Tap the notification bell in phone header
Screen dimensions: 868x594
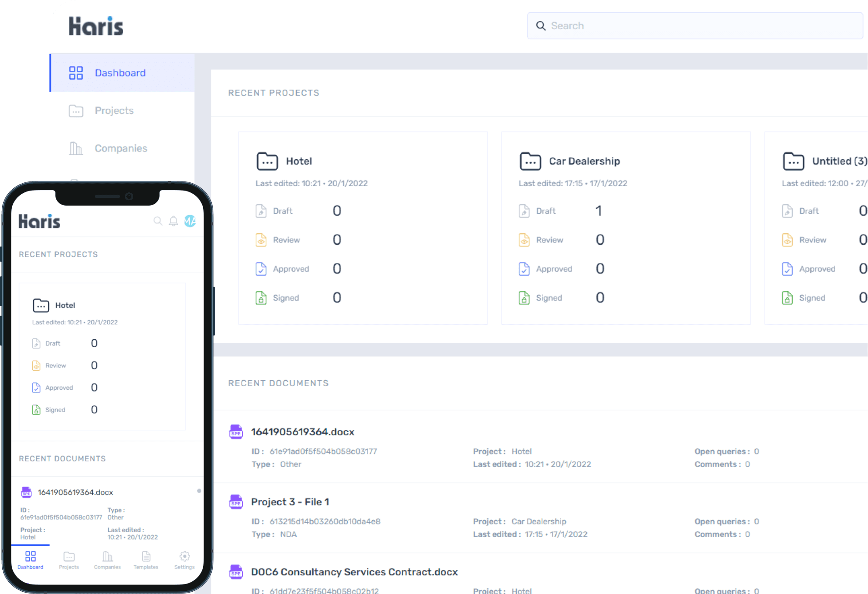pos(174,221)
